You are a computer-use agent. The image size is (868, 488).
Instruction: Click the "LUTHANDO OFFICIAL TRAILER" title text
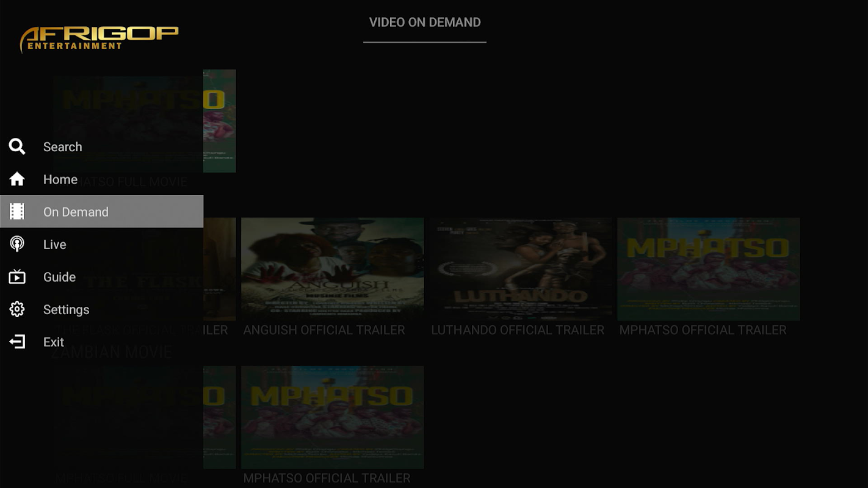point(518,330)
